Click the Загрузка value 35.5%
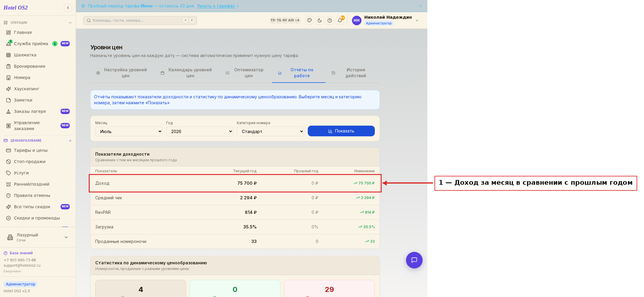Viewport: 644px width, 297px height. [x=250, y=227]
